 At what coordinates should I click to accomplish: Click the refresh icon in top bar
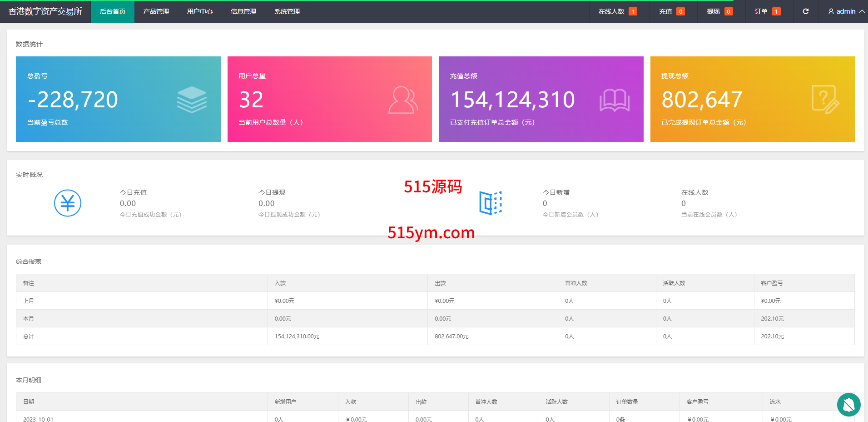click(805, 11)
